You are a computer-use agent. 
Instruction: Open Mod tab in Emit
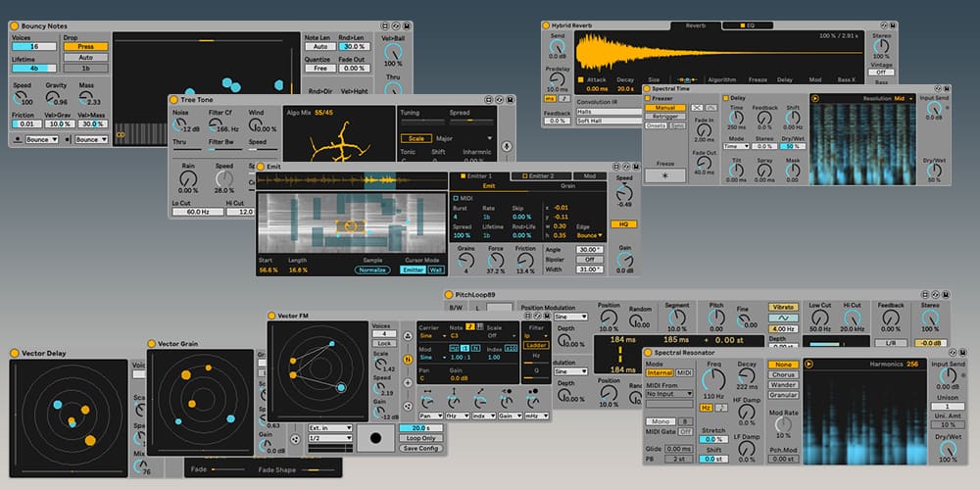pyautogui.click(x=589, y=176)
